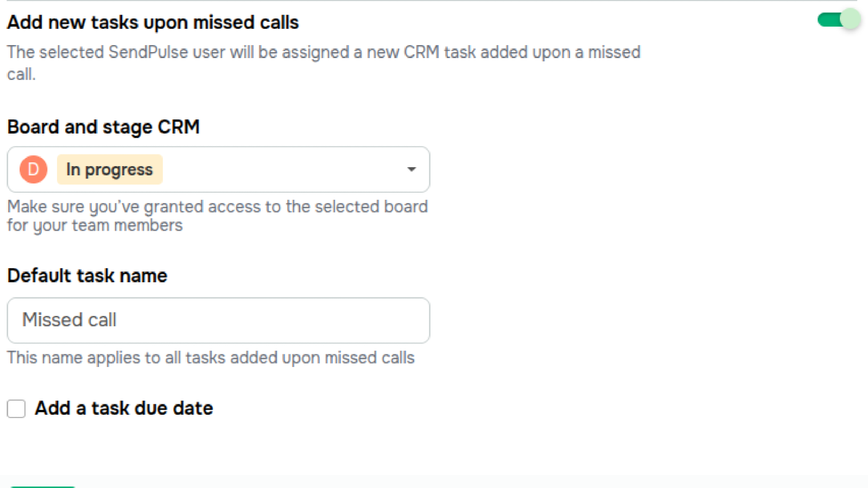868x488 pixels.
Task: Click the Add new tasks upon missed calls heading
Action: [153, 22]
